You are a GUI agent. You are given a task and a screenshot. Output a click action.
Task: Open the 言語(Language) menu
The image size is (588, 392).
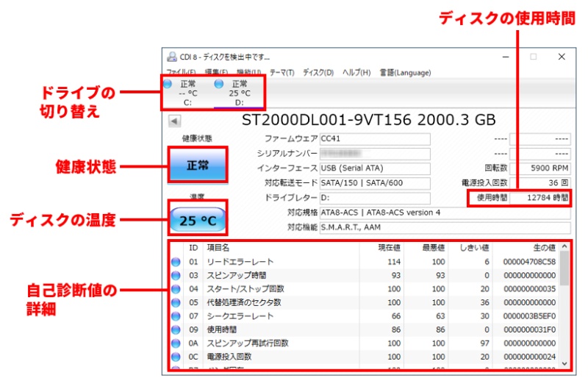(404, 73)
